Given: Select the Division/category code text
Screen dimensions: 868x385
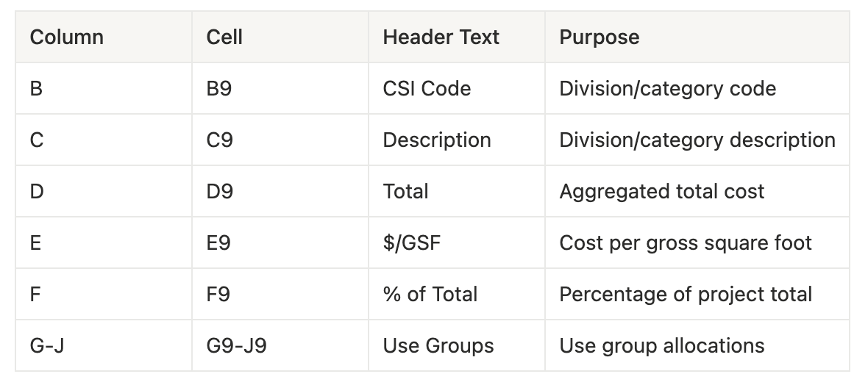Looking at the screenshot, I should click(668, 88).
